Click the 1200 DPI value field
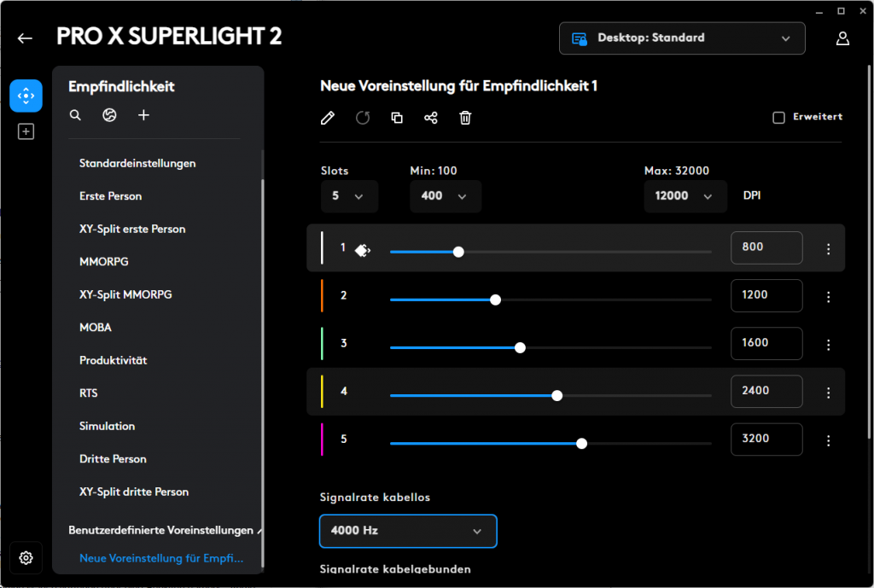 pyautogui.click(x=766, y=295)
